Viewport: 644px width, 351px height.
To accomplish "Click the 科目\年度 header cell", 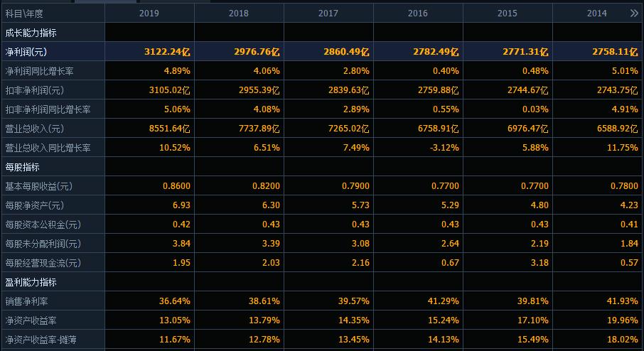I will [24, 13].
